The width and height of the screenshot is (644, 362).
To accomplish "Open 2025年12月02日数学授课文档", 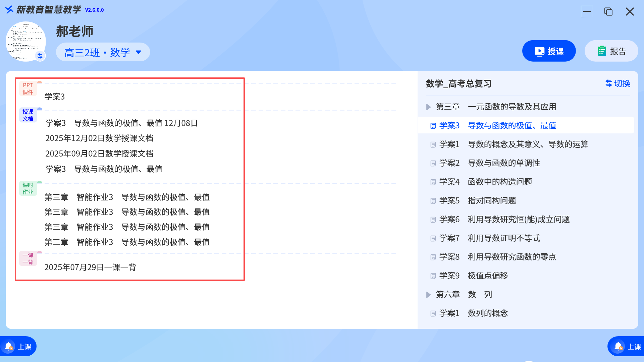I will [x=99, y=138].
